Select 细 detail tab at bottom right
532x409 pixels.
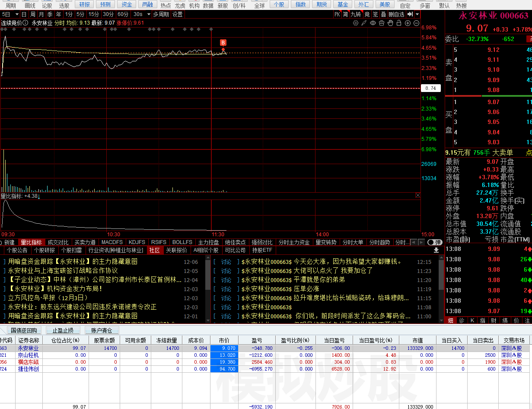pos(450,320)
